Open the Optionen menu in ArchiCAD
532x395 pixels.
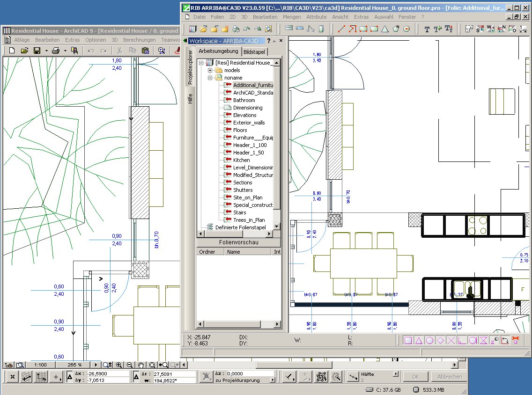(x=96, y=40)
